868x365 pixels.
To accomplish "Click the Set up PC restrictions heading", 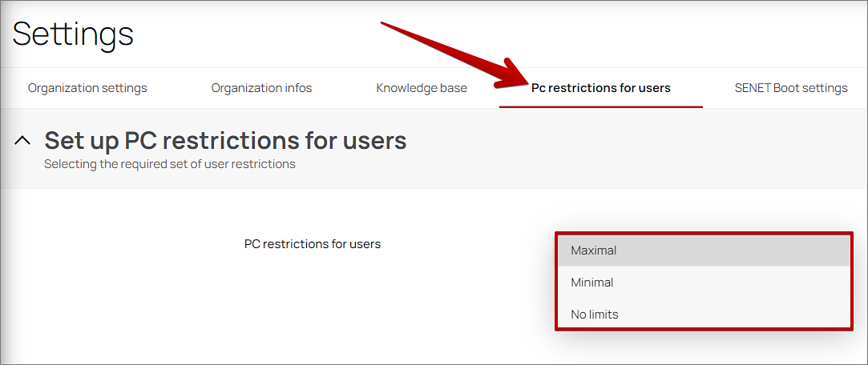I will [225, 141].
